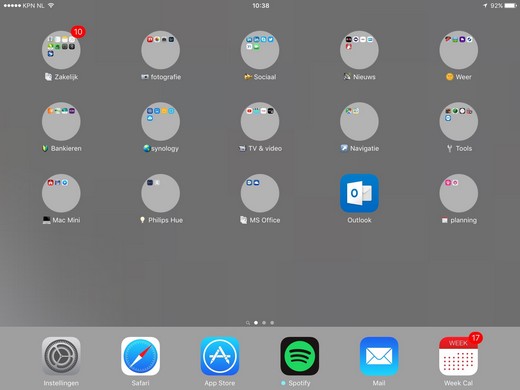Image resolution: width=520 pixels, height=390 pixels.
Task: Open the planning folder
Action: point(459,193)
